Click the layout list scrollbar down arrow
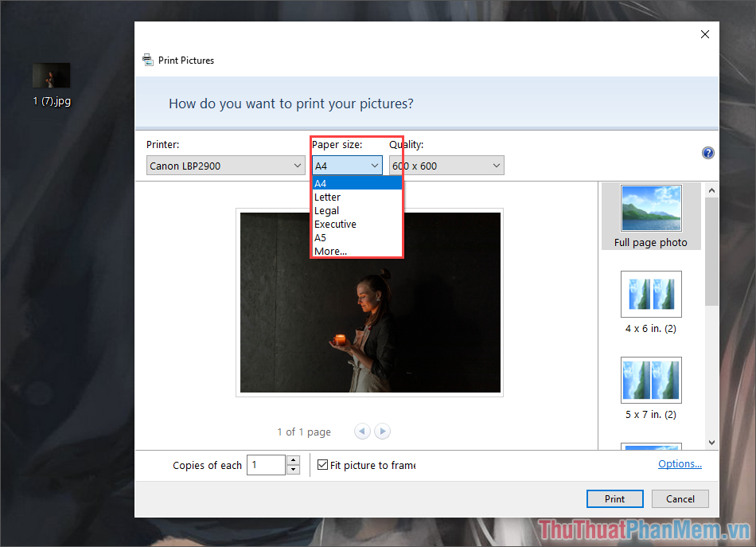This screenshot has height=547, width=756. coord(711,443)
